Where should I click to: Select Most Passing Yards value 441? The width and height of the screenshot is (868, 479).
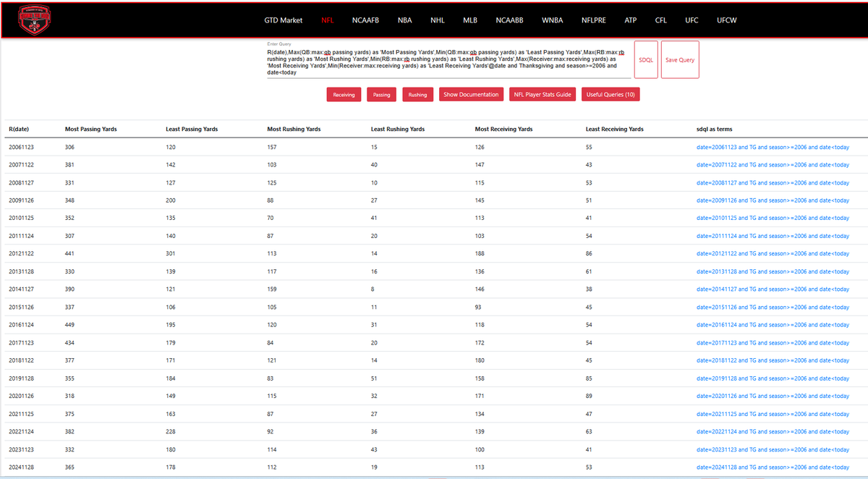70,254
